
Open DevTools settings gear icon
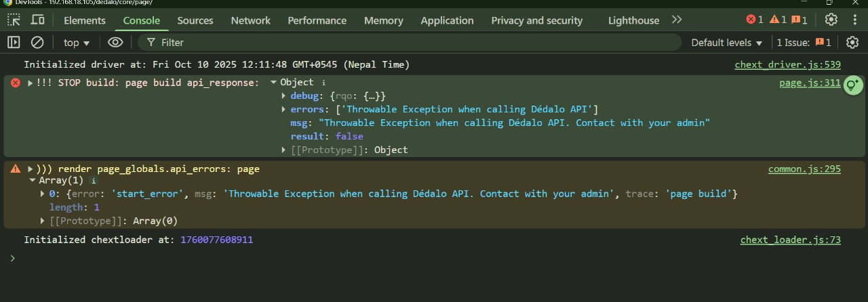831,20
